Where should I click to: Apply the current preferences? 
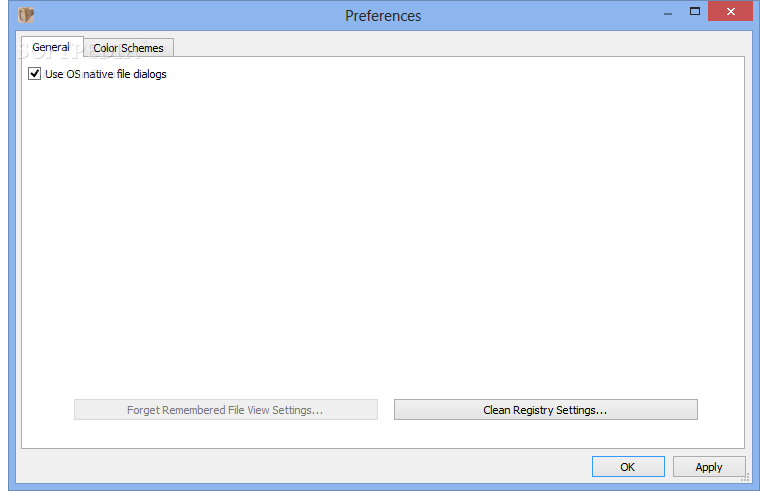[709, 467]
